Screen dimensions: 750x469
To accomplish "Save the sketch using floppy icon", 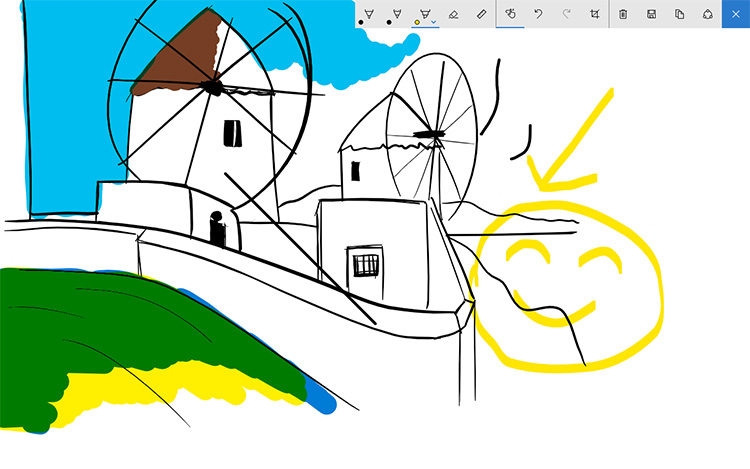I will tap(651, 14).
